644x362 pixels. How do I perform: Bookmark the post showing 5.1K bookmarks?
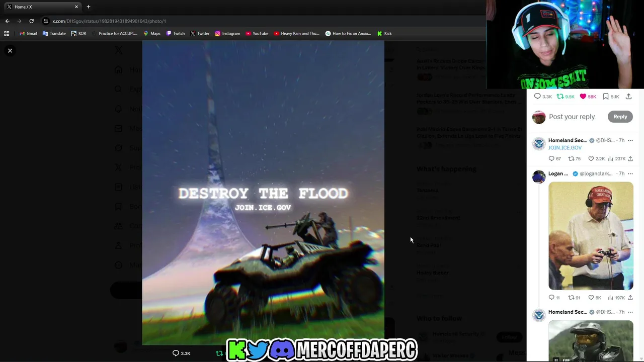[x=611, y=97]
